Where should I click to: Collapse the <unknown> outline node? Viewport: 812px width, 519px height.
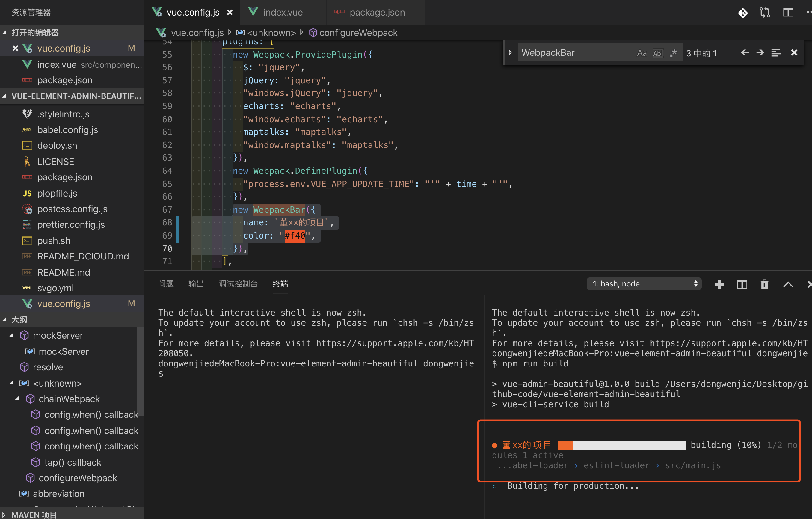[x=11, y=383]
